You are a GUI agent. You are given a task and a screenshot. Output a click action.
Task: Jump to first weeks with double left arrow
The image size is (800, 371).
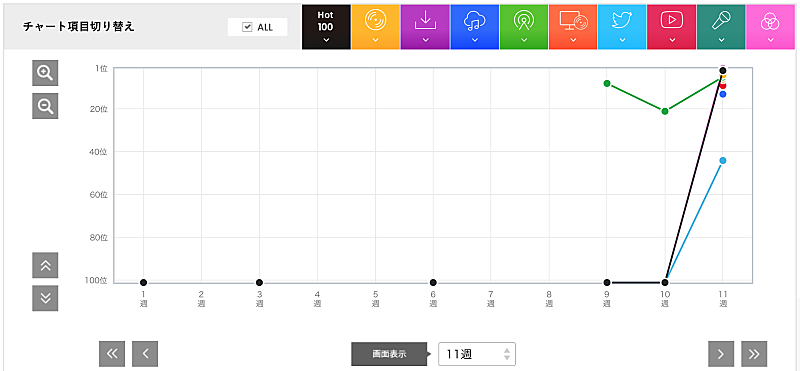pos(112,354)
